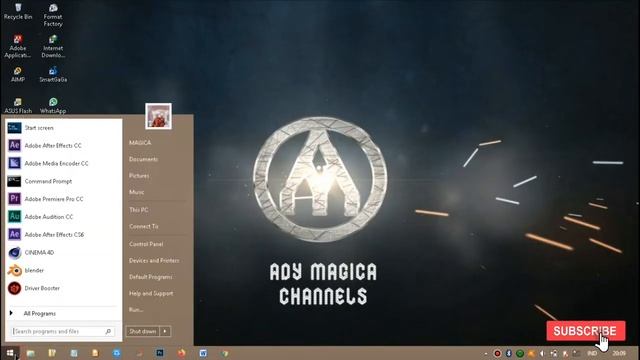The height and width of the screenshot is (360, 640).
Task: Open Driver Booster
Action: click(x=63, y=288)
